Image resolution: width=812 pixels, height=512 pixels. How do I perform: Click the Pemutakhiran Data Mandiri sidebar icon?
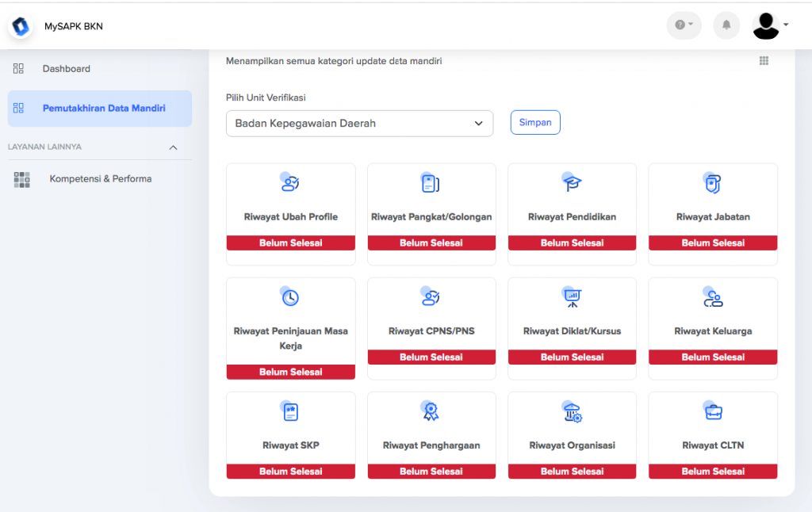point(19,108)
